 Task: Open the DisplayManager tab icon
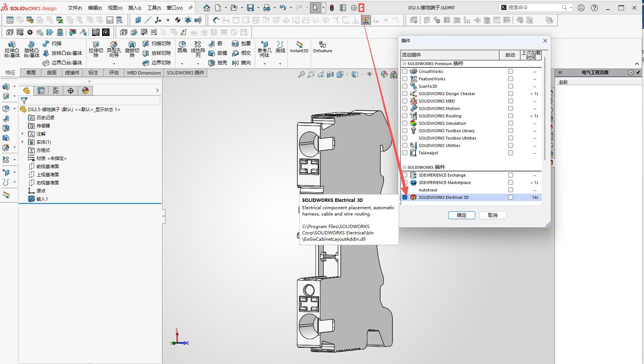coord(85,91)
